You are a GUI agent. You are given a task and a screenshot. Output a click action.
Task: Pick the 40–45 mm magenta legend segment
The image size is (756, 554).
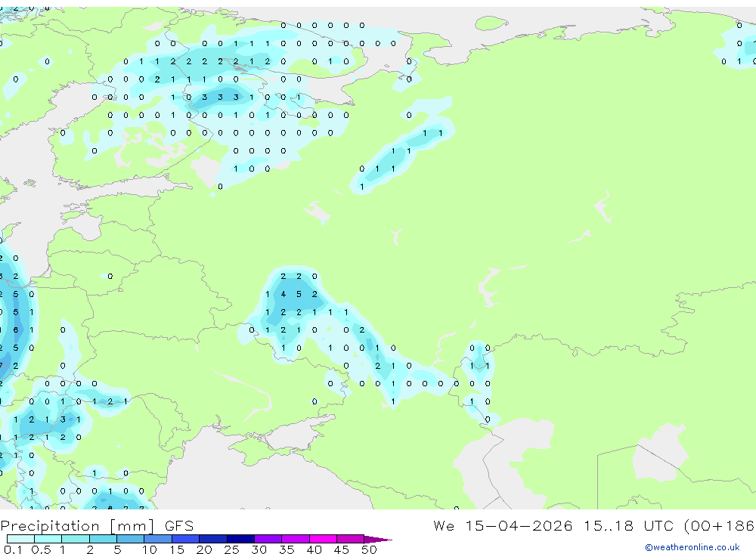click(x=323, y=539)
